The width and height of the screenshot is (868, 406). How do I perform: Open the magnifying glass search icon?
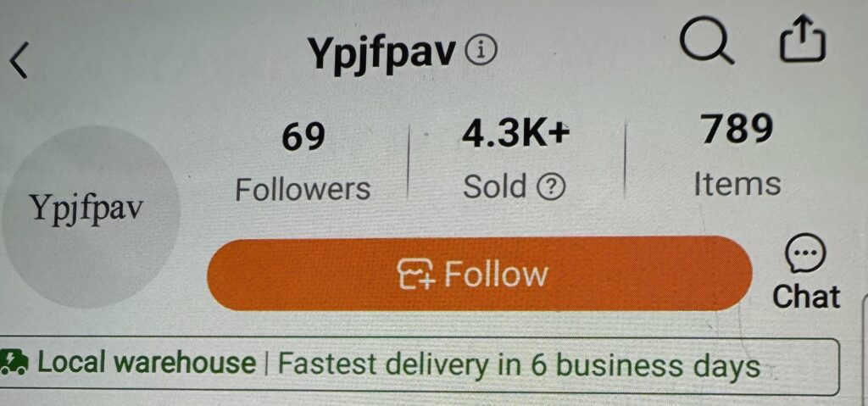707,42
